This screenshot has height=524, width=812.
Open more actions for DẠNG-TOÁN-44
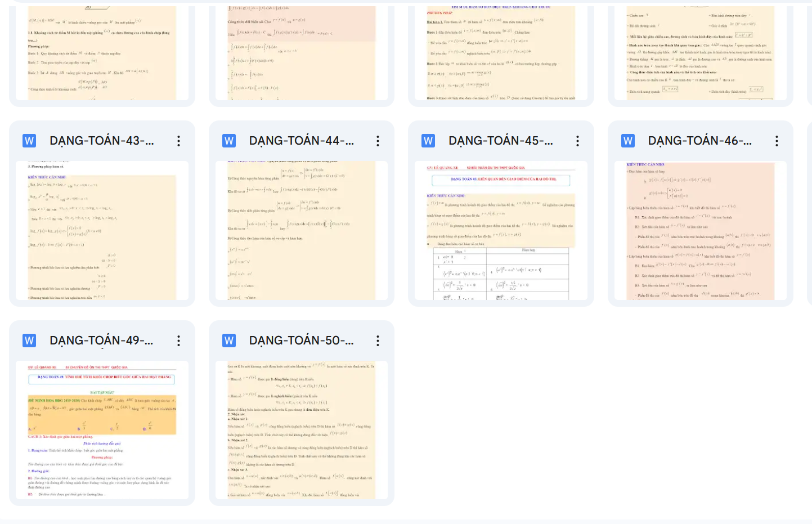(x=378, y=141)
